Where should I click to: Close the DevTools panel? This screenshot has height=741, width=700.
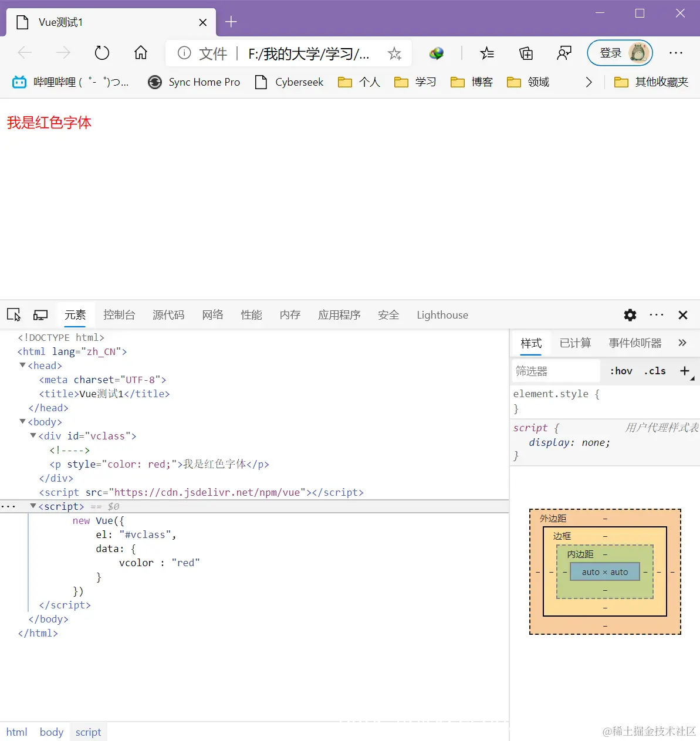coord(683,315)
